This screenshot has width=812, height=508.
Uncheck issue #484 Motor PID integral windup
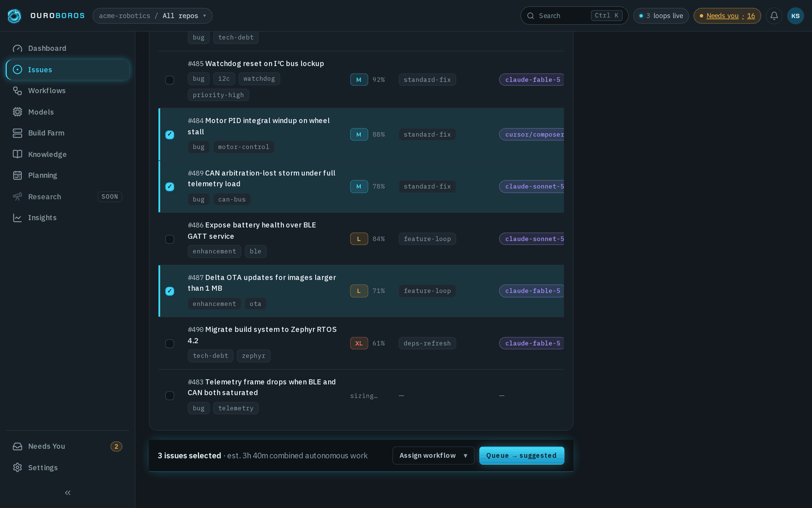tap(170, 134)
